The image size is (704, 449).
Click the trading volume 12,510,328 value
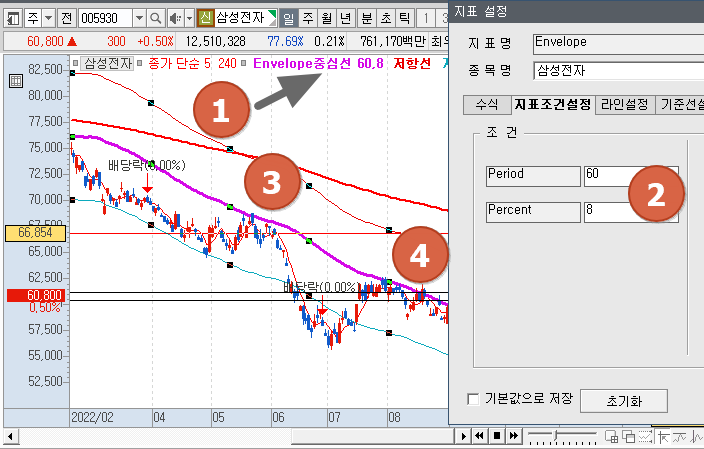tap(216, 42)
